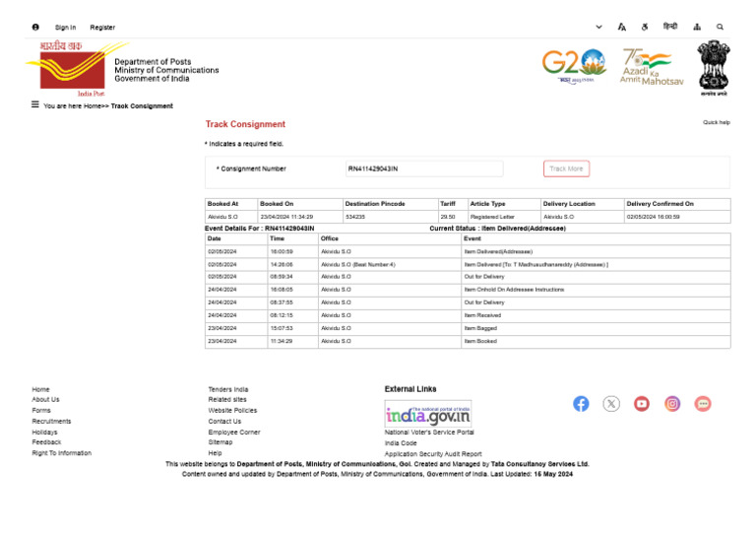
Task: Select the Item Delivered(Addressee) event row
Action: click(x=468, y=252)
